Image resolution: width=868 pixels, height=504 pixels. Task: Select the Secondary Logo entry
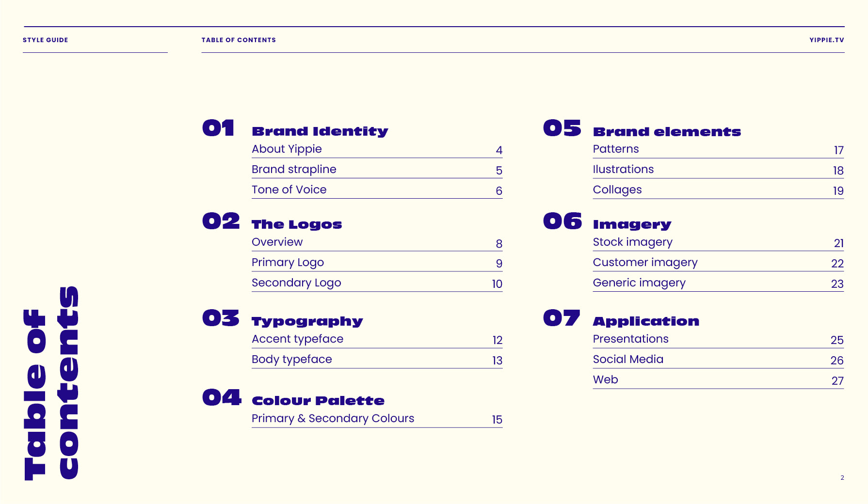(296, 283)
